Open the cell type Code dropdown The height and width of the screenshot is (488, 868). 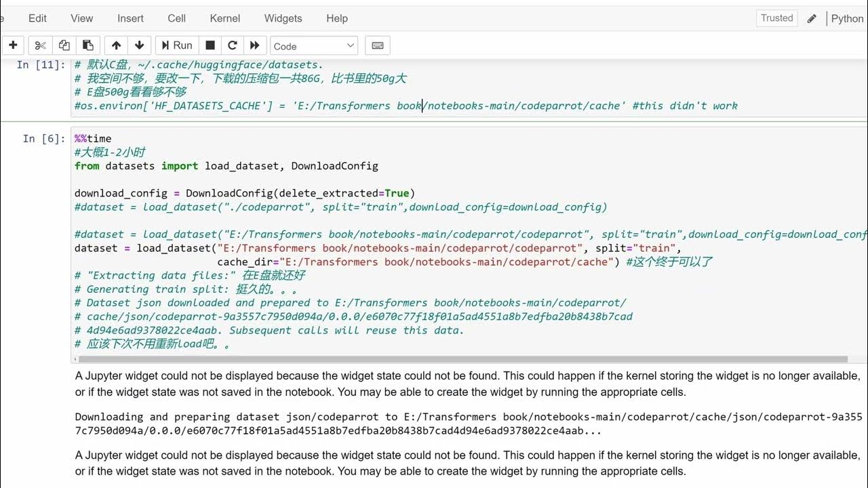314,46
